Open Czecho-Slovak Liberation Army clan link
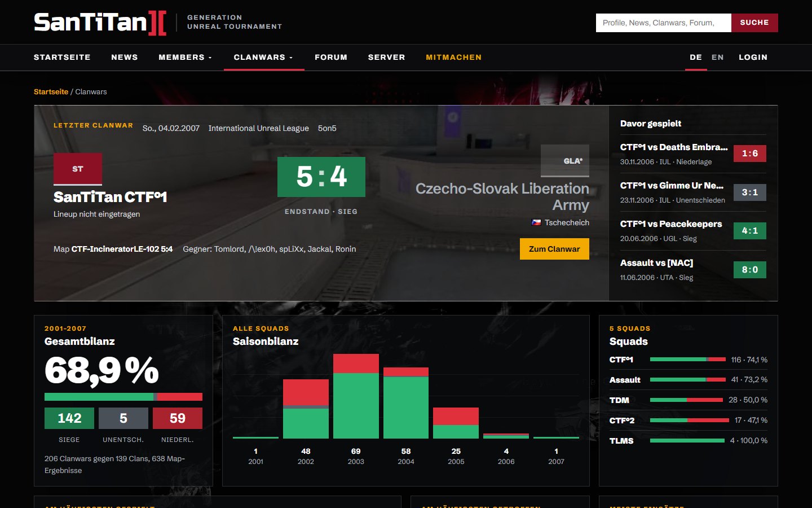The height and width of the screenshot is (508, 812). (502, 196)
